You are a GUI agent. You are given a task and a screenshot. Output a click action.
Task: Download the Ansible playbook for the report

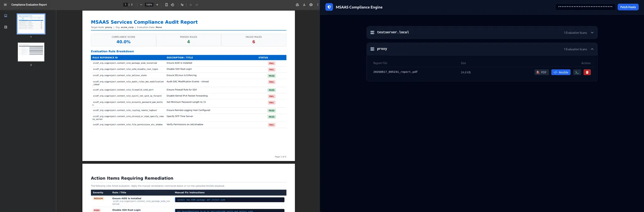[561, 72]
